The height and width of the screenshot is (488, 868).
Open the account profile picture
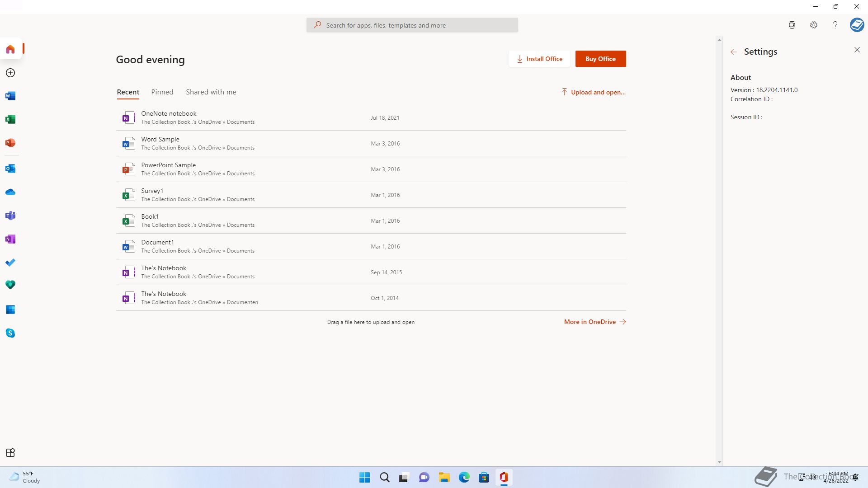[x=857, y=24]
